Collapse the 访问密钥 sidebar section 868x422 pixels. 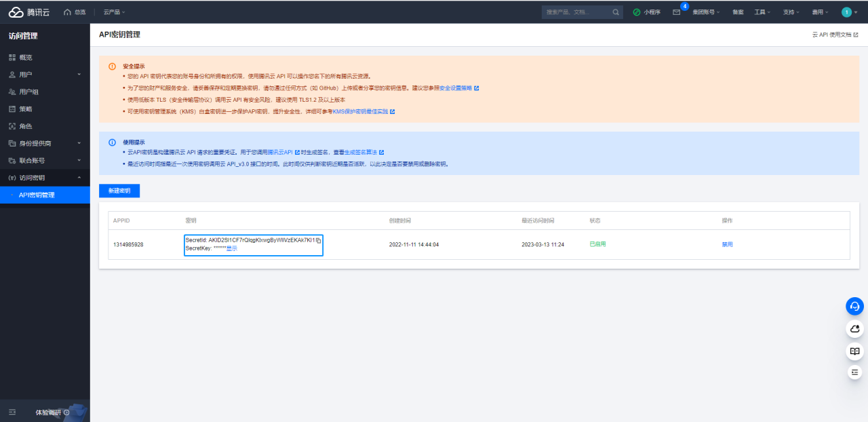(45, 178)
